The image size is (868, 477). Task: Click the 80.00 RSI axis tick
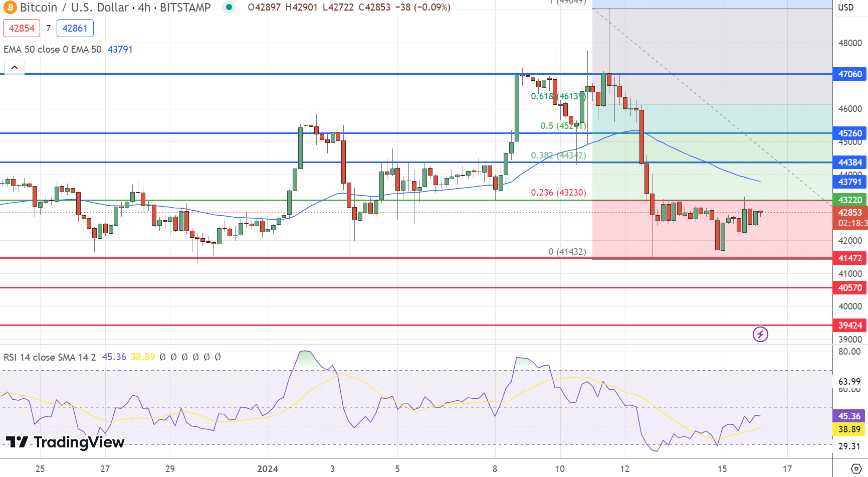[849, 352]
